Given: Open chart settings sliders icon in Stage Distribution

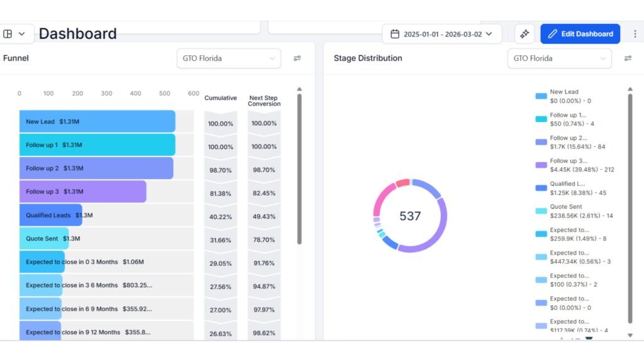Looking at the screenshot, I should click(x=628, y=58).
